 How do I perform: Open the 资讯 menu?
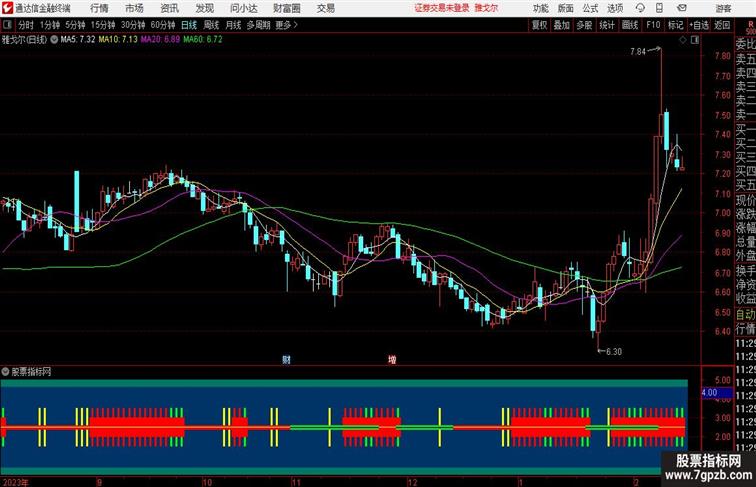coord(169,8)
